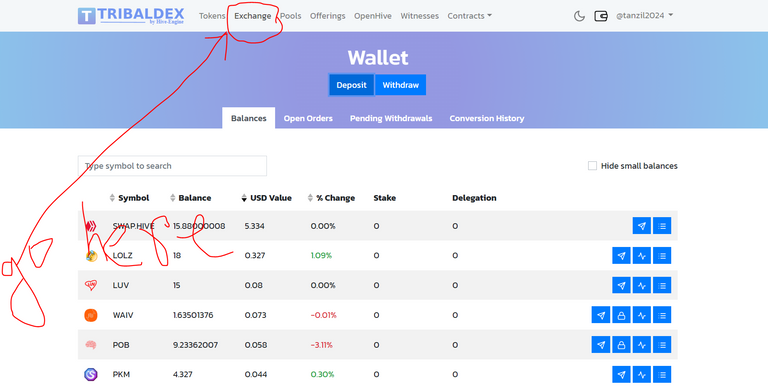Click the LUV token logo
Image resolution: width=768 pixels, height=389 pixels.
91,285
